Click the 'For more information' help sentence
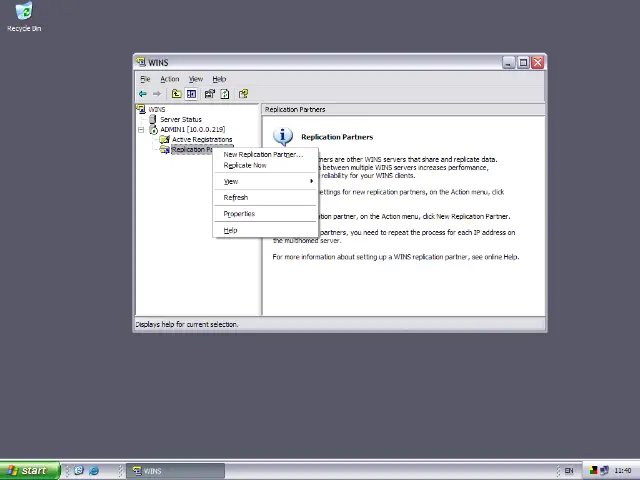This screenshot has height=480, width=640. pos(396,257)
